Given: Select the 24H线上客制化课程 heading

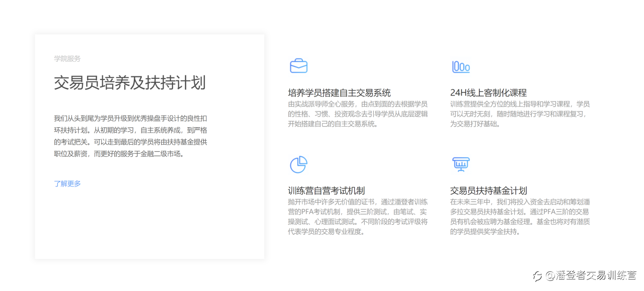Looking at the screenshot, I should 489,93.
